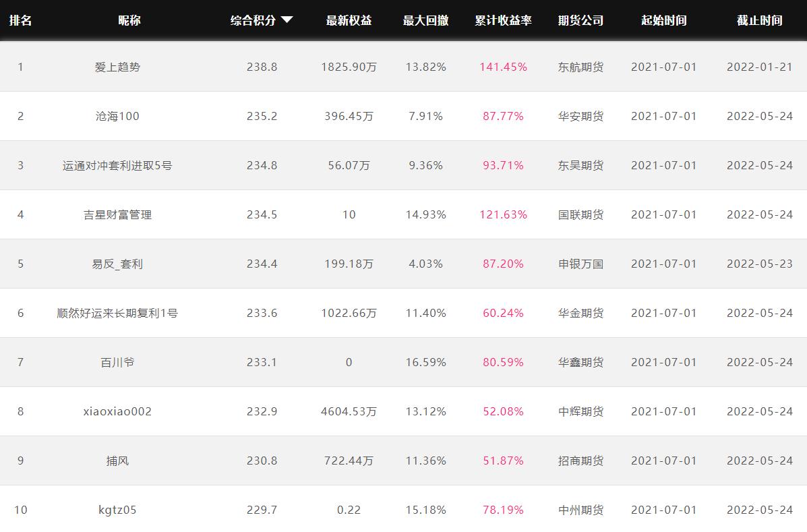Click return rate 87.20%
807x532 pixels.
(504, 264)
